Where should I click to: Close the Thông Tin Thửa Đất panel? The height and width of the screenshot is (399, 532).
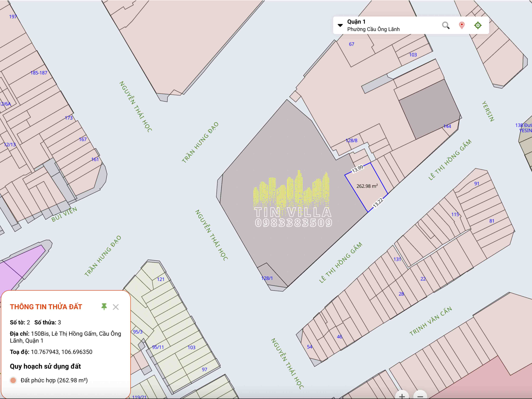click(116, 307)
